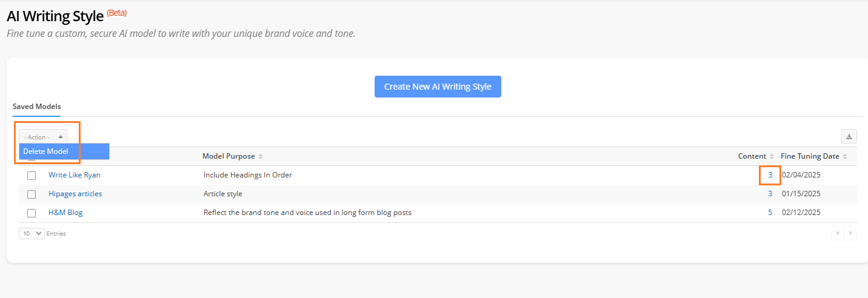Screen dimensions: 868x298
Task: Check the H&M Blog row checkbox
Action: click(x=32, y=213)
